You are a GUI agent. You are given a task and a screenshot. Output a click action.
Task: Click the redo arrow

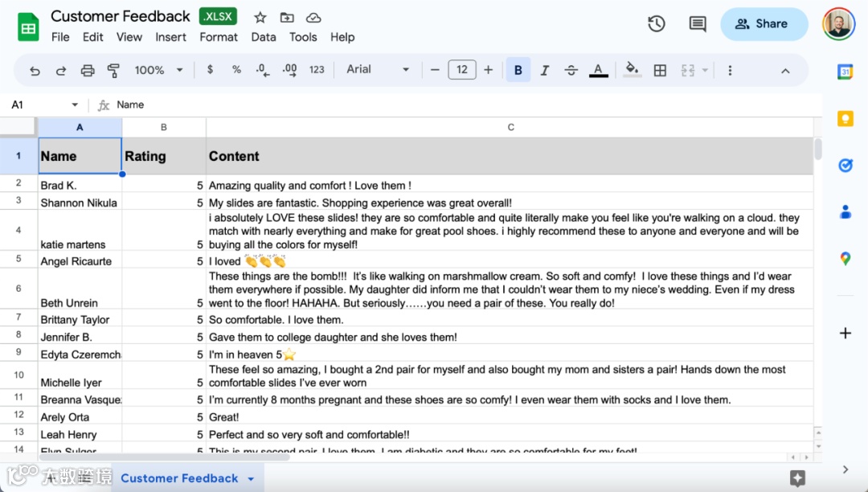[61, 70]
